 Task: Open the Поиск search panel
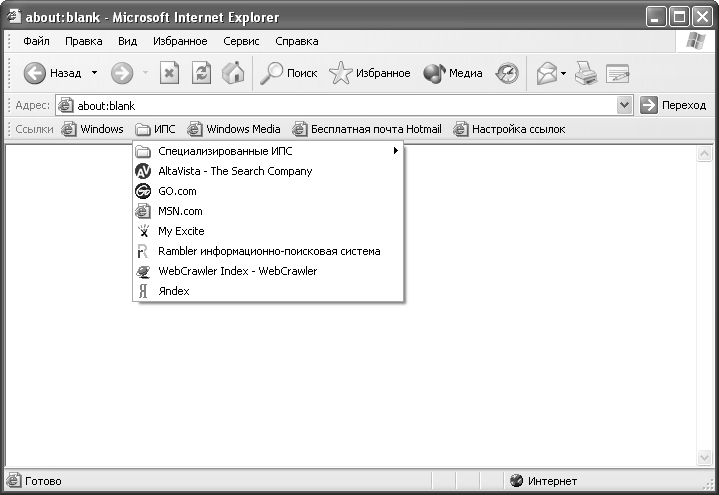(289, 73)
